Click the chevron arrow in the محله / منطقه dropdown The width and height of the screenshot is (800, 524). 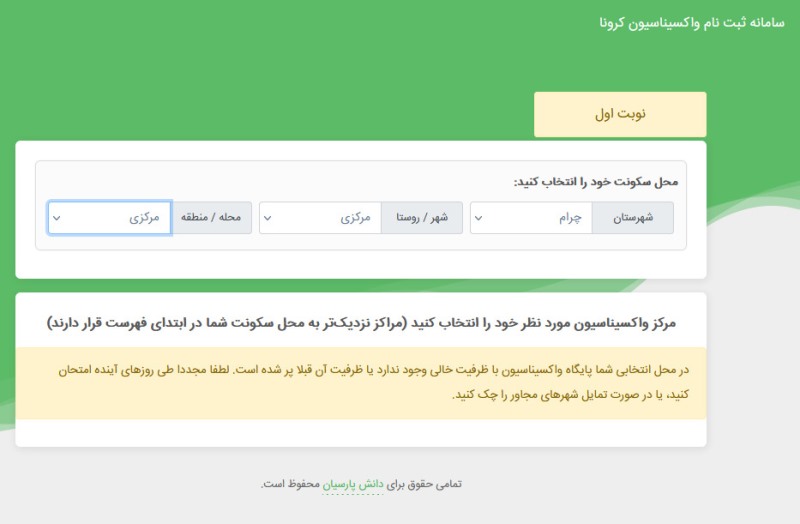click(x=56, y=218)
